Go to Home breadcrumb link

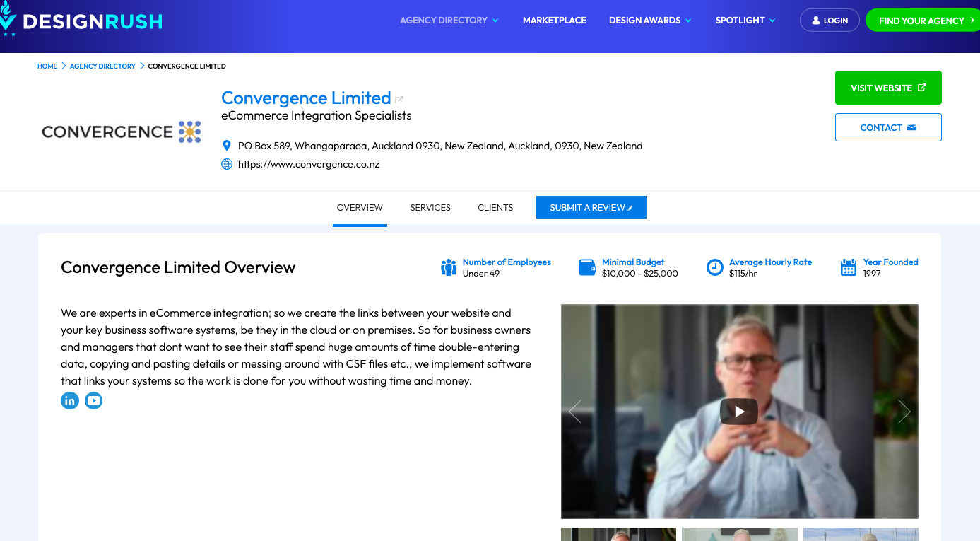pos(47,66)
